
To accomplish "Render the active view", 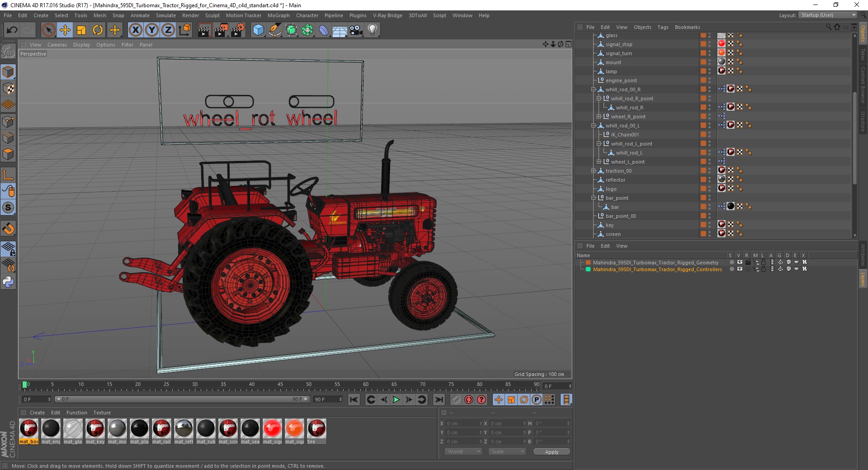I will coord(204,30).
